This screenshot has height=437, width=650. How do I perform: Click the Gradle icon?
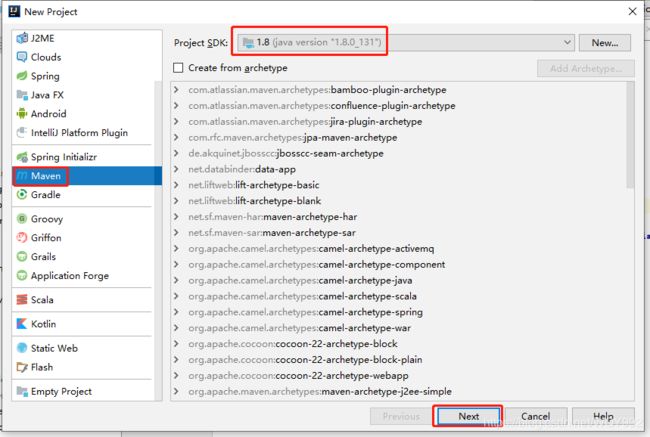(22, 194)
